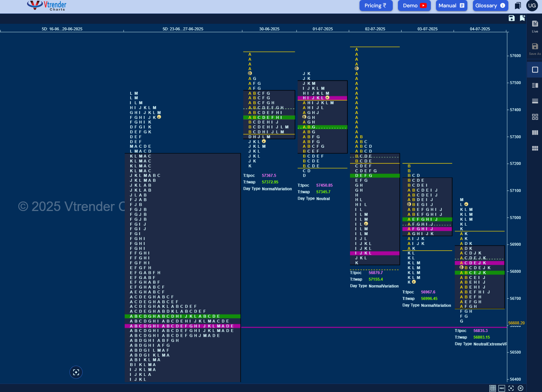This screenshot has height=392, width=542.
Task: Open the UG user account menu
Action: click(x=532, y=5)
